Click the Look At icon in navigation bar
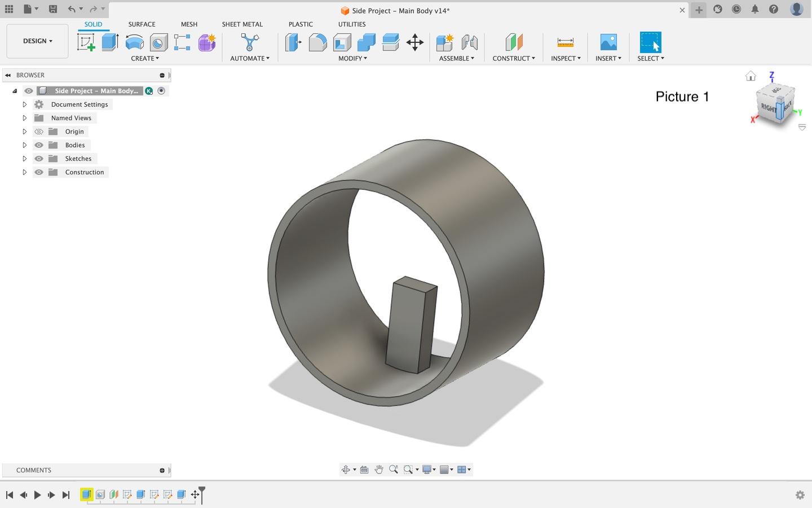 (364, 470)
